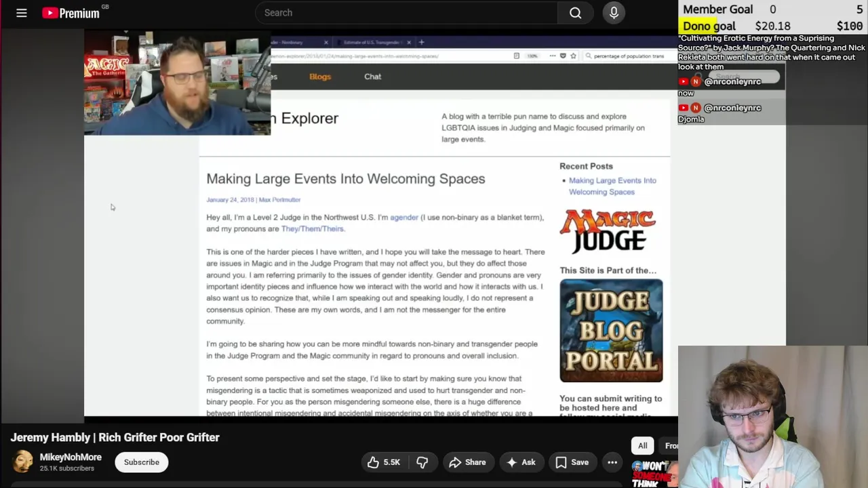868x488 pixels.
Task: Subscribe to MikeyNohMore channel
Action: [142, 462]
